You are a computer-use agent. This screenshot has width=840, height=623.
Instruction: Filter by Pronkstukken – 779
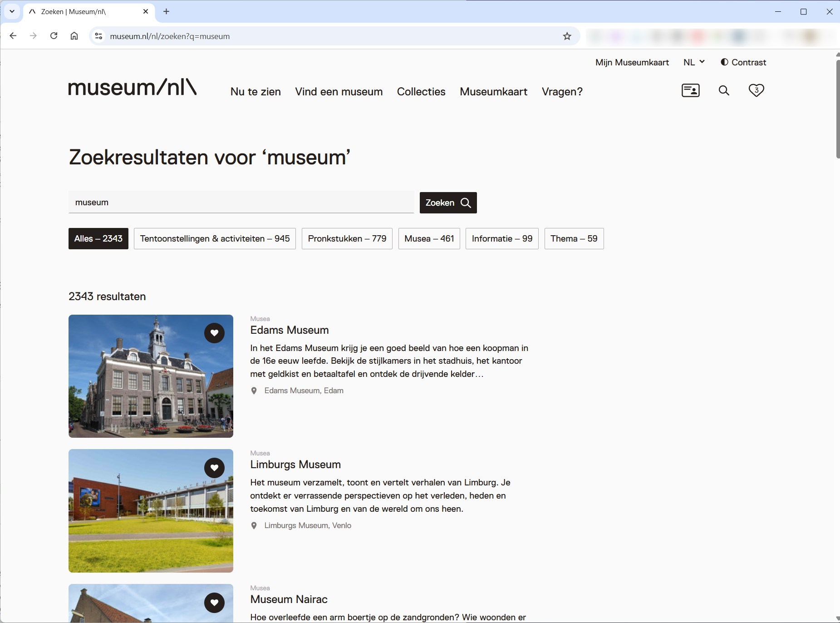[347, 238]
